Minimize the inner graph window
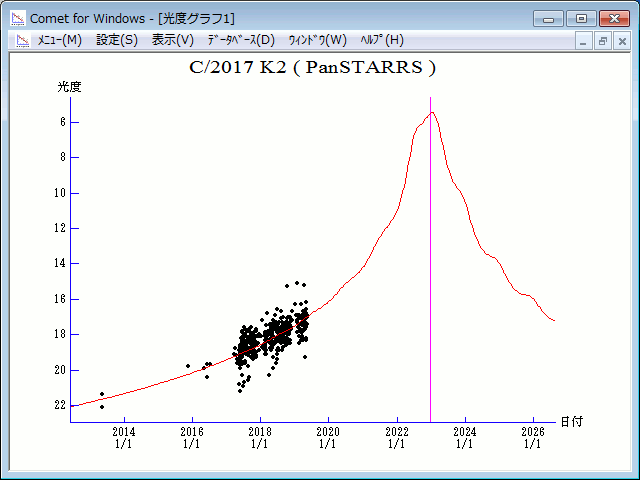The height and width of the screenshot is (480, 640). [x=584, y=41]
